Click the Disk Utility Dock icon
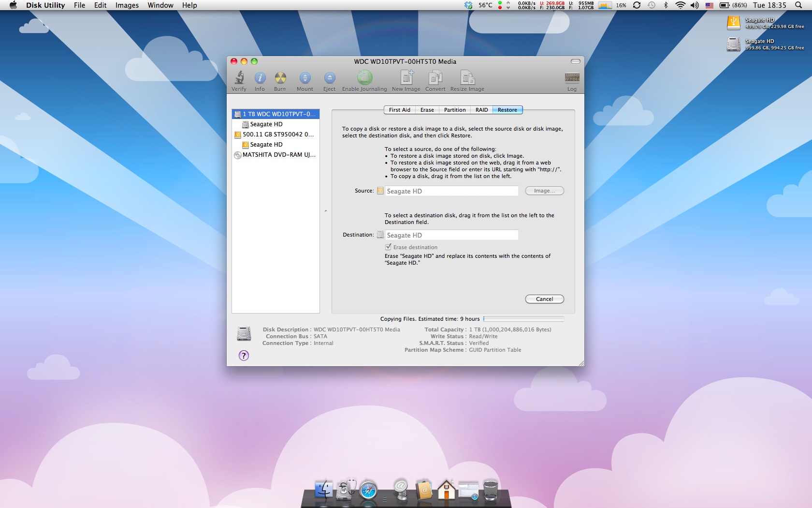 347,490
